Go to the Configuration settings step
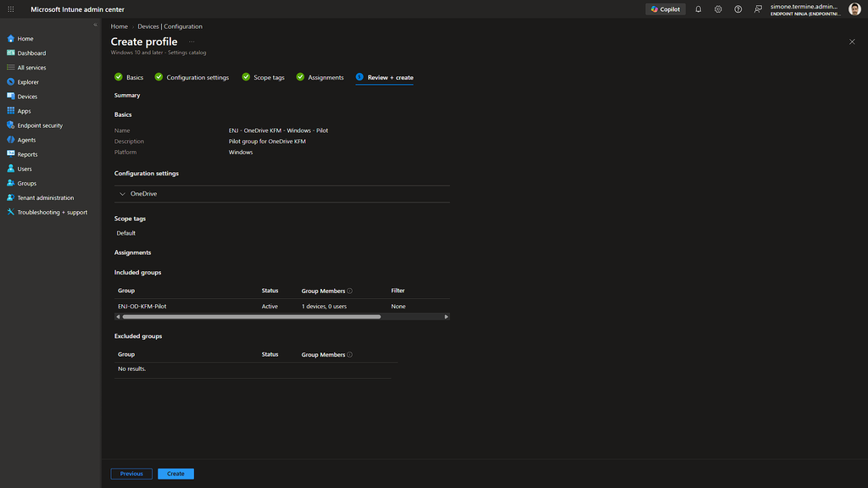The height and width of the screenshot is (488, 868). [192, 77]
